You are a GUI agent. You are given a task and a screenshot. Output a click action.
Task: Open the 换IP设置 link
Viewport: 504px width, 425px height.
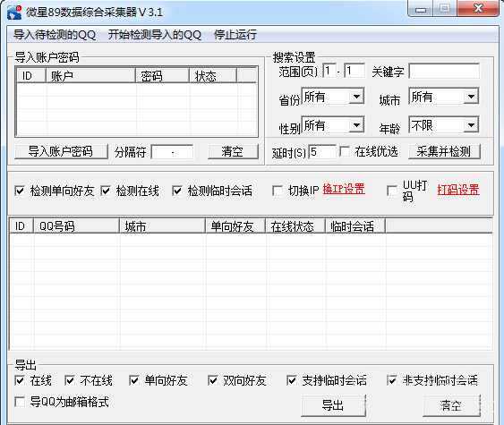(x=344, y=189)
